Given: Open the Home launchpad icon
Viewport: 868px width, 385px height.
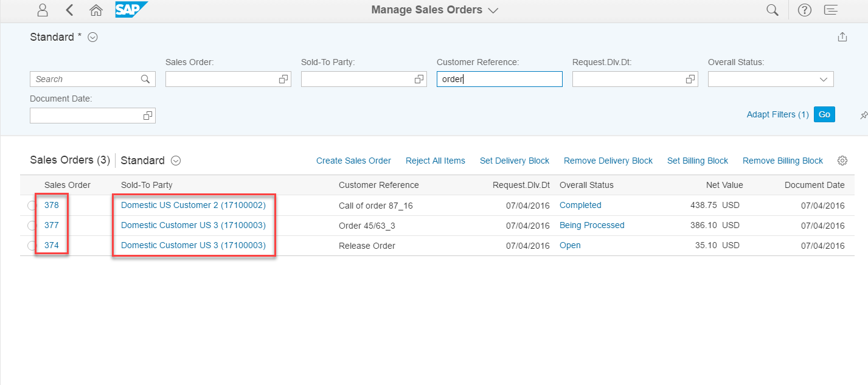Looking at the screenshot, I should click(x=95, y=10).
